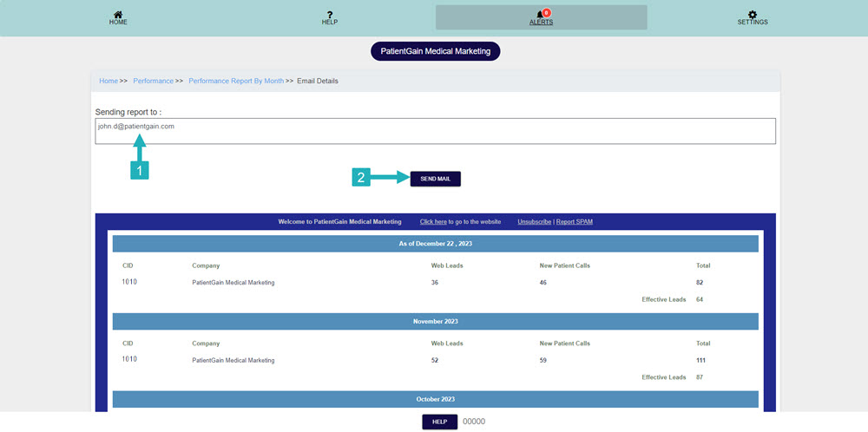Viewport: 868px width, 432px height.
Task: Click the PatientGain Medical Marketing pill button
Action: (x=436, y=51)
